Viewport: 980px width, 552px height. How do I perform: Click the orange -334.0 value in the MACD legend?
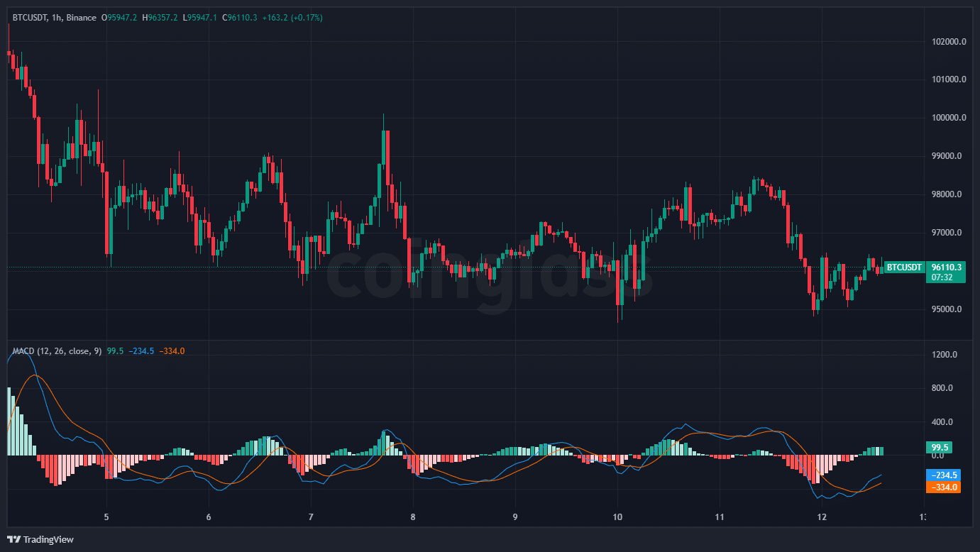(x=172, y=351)
